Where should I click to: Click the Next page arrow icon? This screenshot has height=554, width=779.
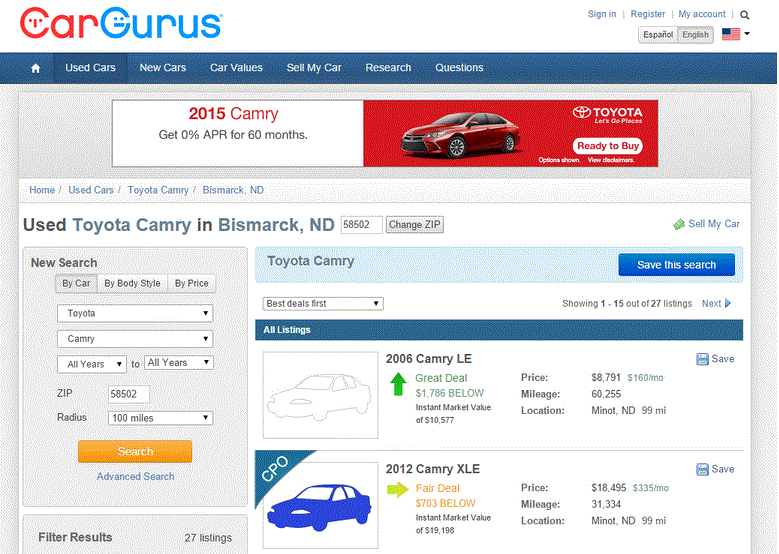[x=728, y=304]
